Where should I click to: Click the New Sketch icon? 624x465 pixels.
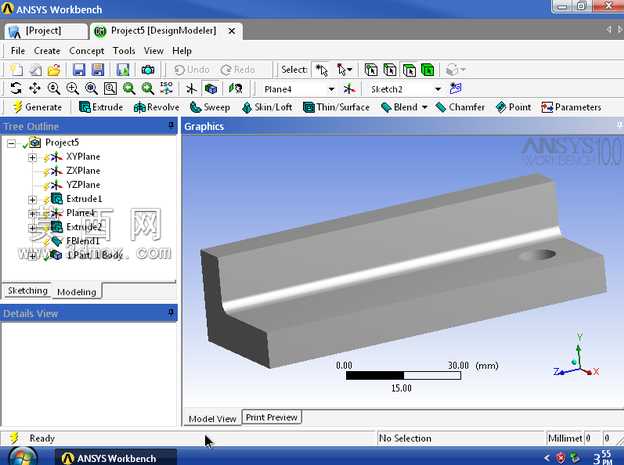456,88
